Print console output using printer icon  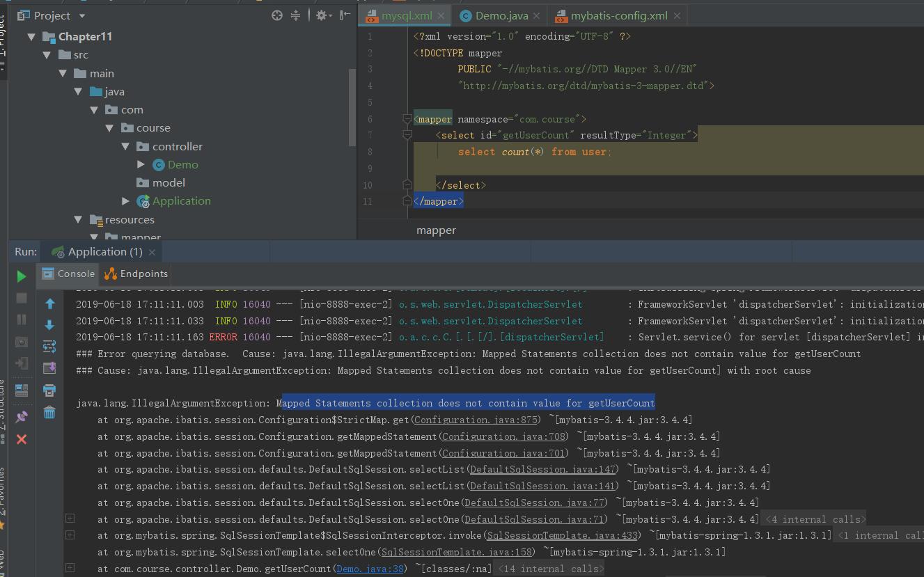[x=49, y=390]
